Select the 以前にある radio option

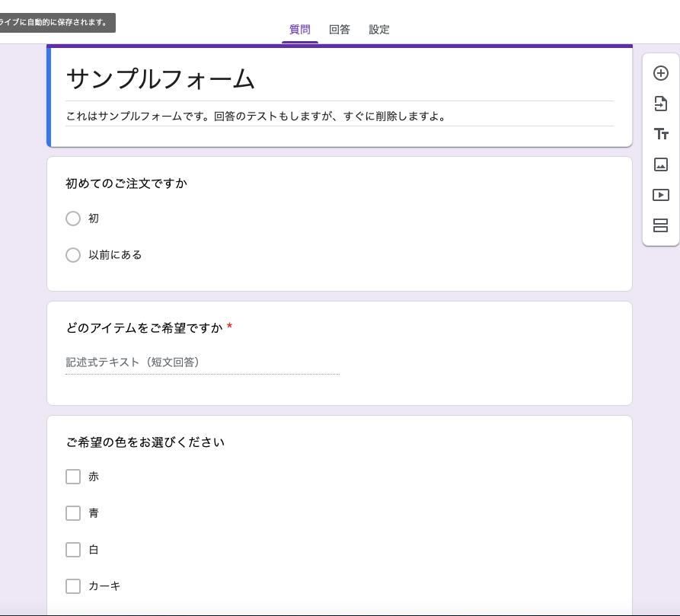(73, 255)
